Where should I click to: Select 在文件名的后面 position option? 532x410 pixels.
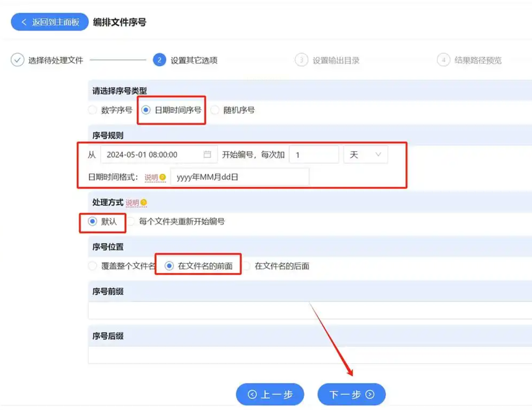coord(247,266)
